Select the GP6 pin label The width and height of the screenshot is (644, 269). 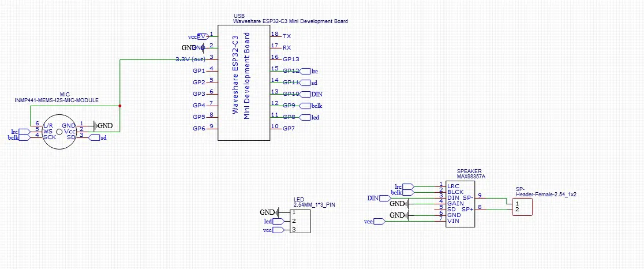(x=199, y=129)
